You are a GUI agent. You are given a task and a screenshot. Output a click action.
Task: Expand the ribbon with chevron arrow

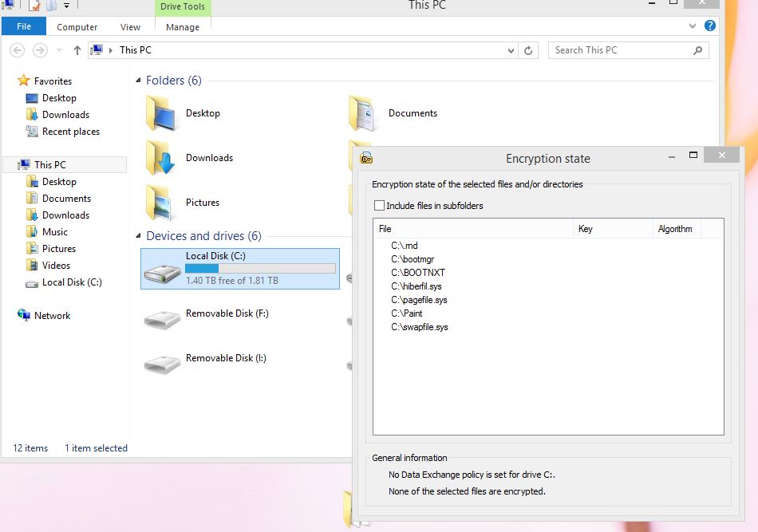693,26
